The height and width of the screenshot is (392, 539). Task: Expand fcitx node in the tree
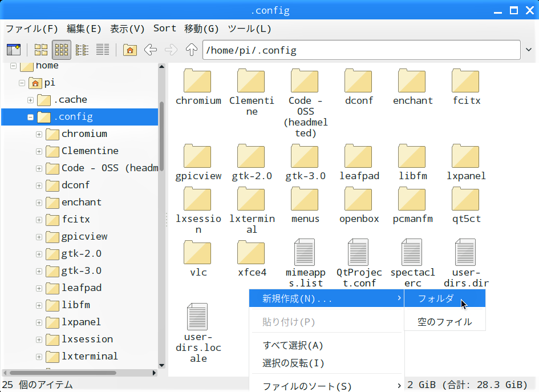pos(39,220)
